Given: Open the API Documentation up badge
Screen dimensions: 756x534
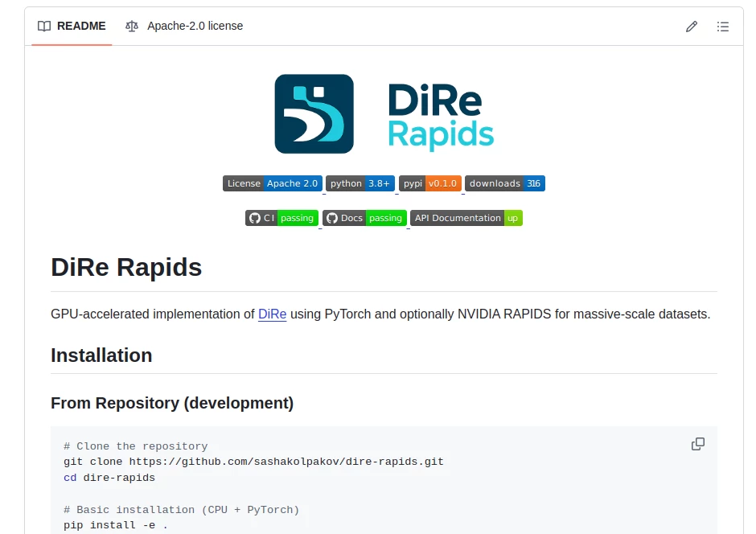Looking at the screenshot, I should [466, 218].
